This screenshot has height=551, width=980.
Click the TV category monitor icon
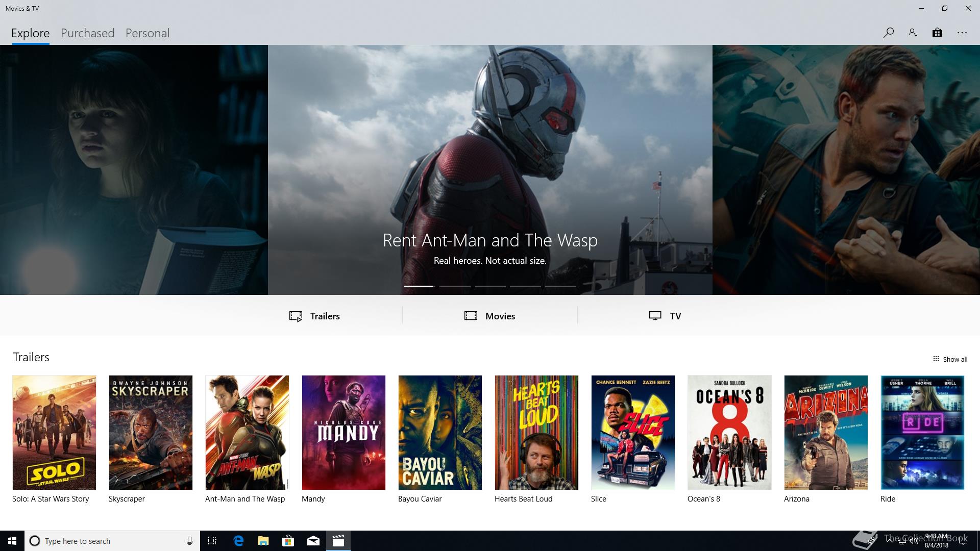(655, 316)
